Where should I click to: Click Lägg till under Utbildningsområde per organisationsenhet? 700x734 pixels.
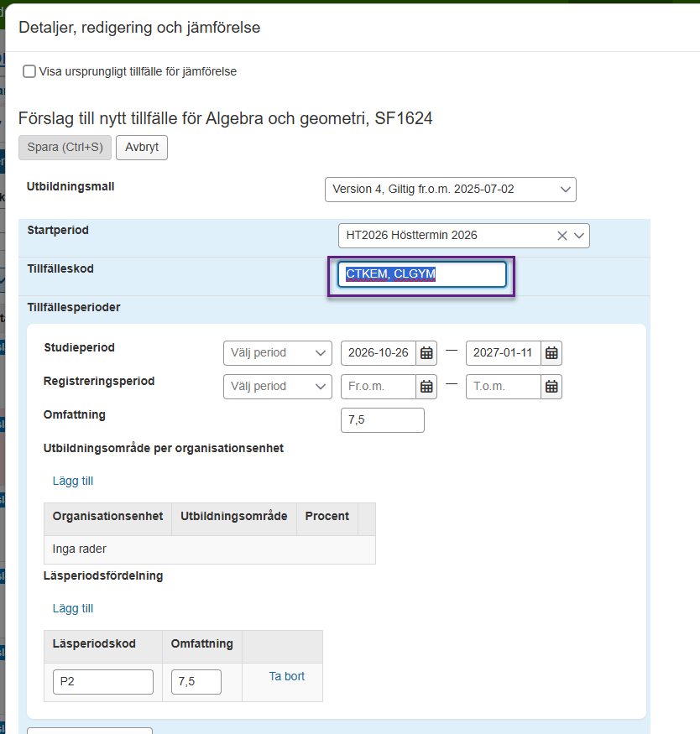pos(73,481)
